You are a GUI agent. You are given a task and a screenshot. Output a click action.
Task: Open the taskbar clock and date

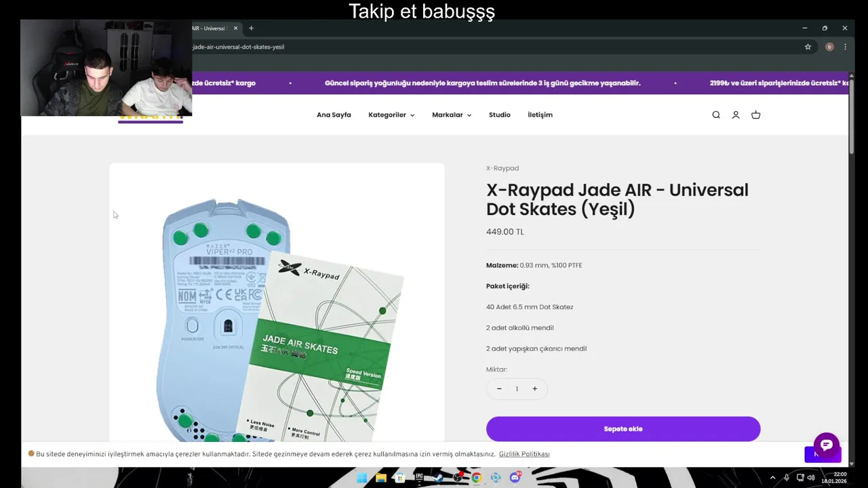(834, 478)
